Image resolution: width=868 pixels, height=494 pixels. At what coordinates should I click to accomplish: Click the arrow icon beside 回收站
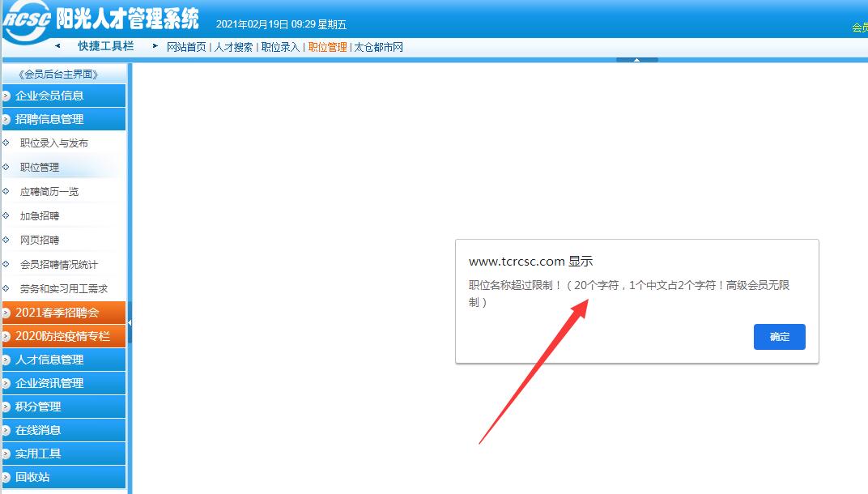click(8, 476)
